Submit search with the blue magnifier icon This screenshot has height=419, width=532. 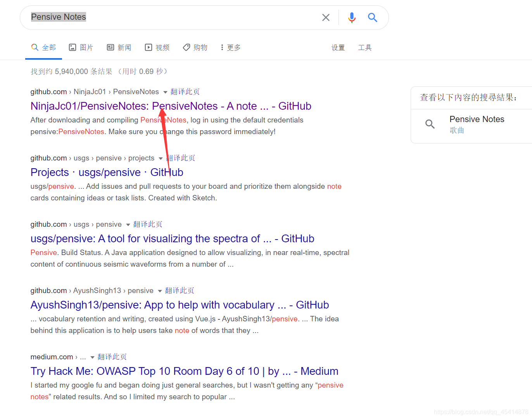pyautogui.click(x=373, y=17)
